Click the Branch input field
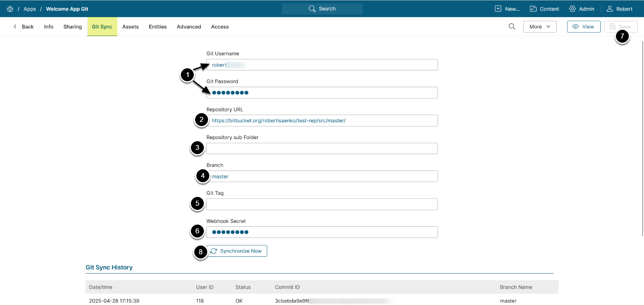Image resolution: width=644 pixels, height=305 pixels. [x=322, y=176]
